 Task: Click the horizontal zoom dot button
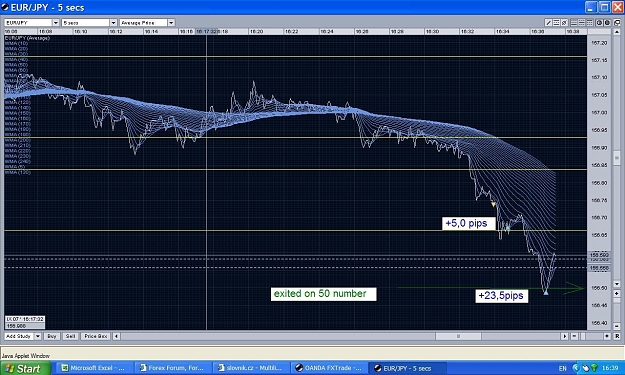pos(607,336)
